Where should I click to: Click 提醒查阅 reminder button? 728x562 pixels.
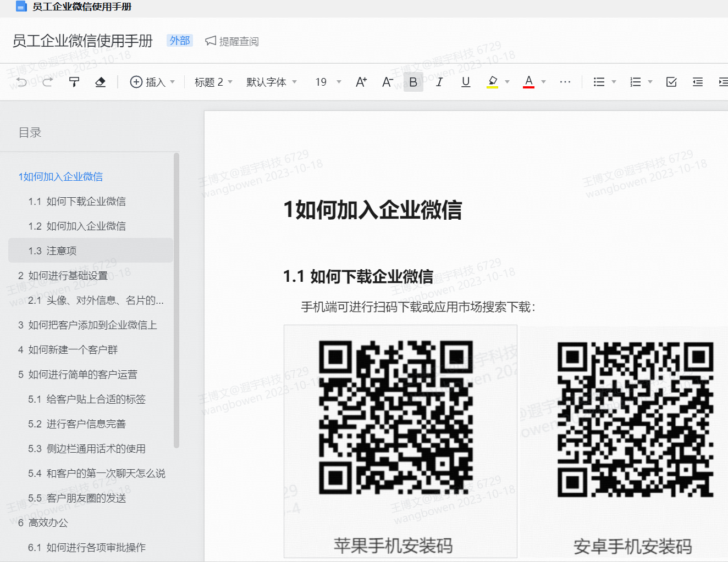[232, 41]
